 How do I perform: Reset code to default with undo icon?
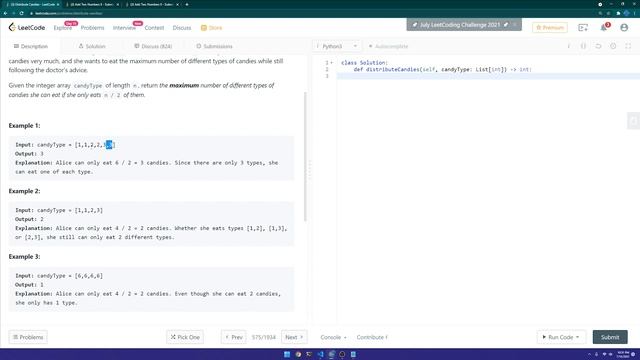click(x=598, y=46)
